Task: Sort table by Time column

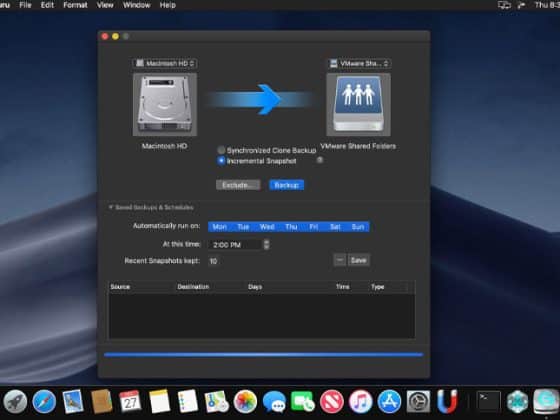Action: coord(351,287)
